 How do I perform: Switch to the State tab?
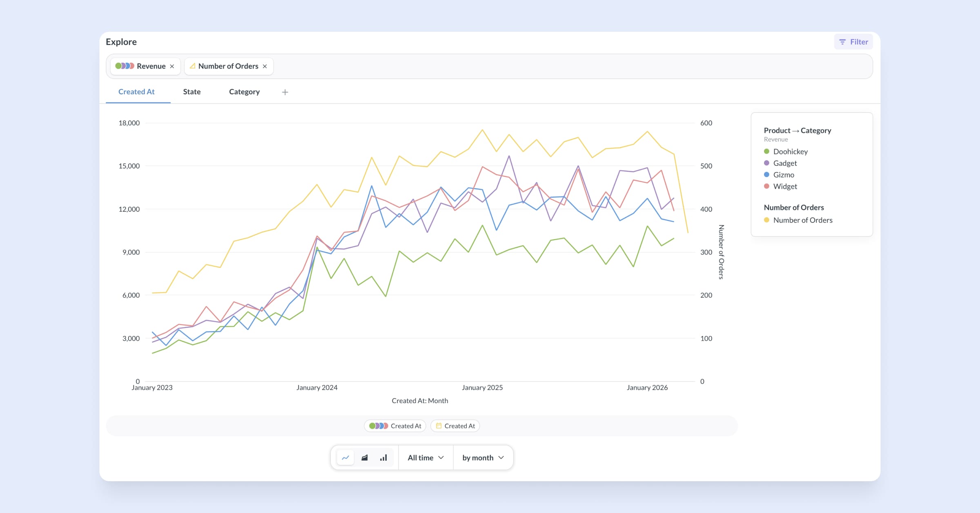(x=192, y=91)
